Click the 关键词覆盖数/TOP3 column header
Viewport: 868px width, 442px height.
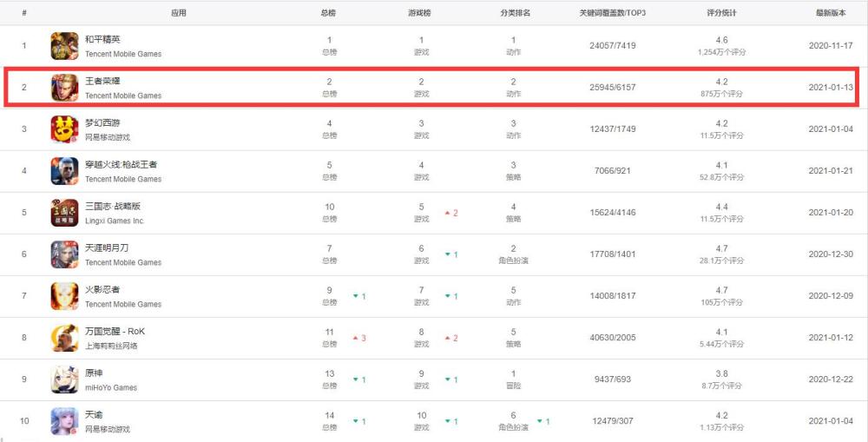click(x=612, y=13)
